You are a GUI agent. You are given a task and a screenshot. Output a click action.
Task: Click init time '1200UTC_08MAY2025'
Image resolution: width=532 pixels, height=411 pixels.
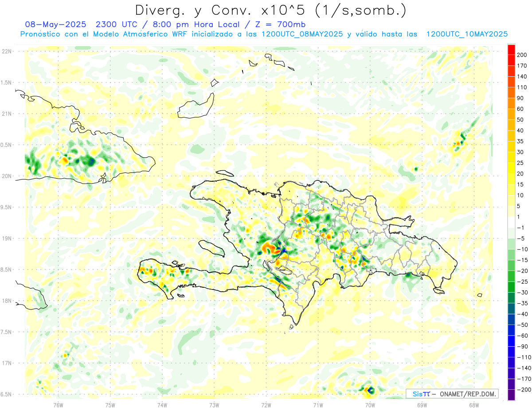[302, 34]
